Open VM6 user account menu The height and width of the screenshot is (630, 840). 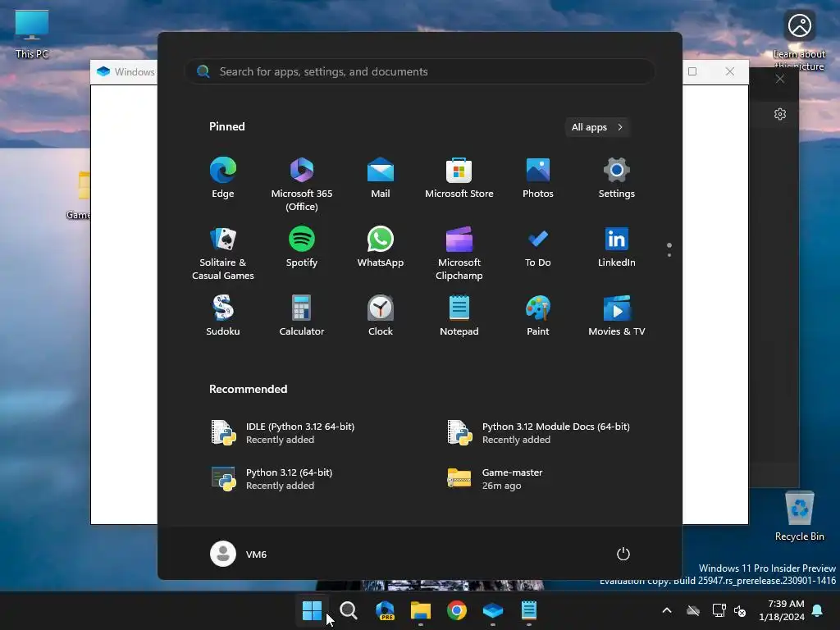point(239,554)
